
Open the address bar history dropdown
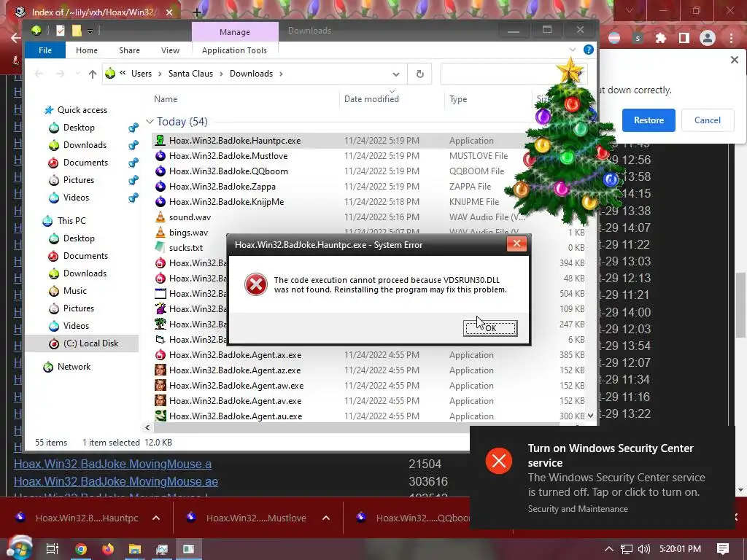[x=395, y=74]
